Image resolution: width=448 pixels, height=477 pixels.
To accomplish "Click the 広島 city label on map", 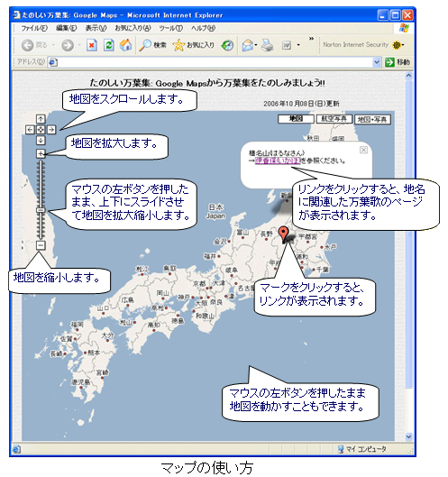I will pos(127,299).
